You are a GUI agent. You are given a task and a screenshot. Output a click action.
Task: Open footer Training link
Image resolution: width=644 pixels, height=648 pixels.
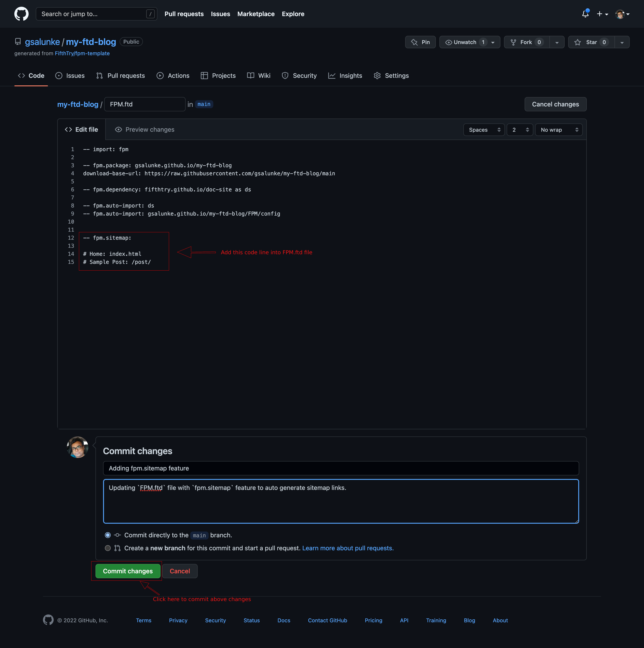click(x=436, y=620)
